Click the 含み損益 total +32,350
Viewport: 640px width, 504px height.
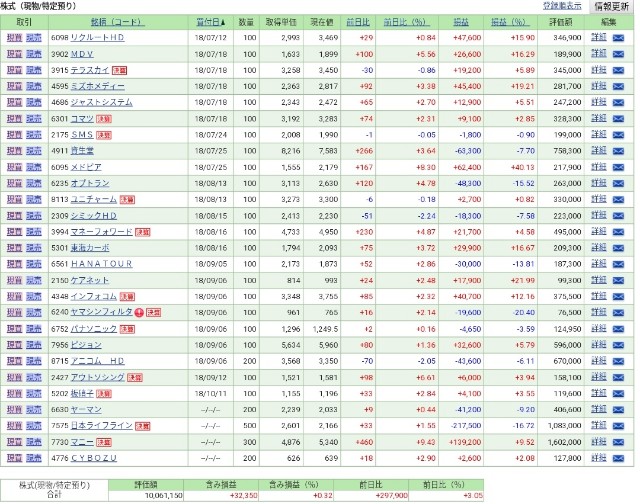(x=244, y=496)
